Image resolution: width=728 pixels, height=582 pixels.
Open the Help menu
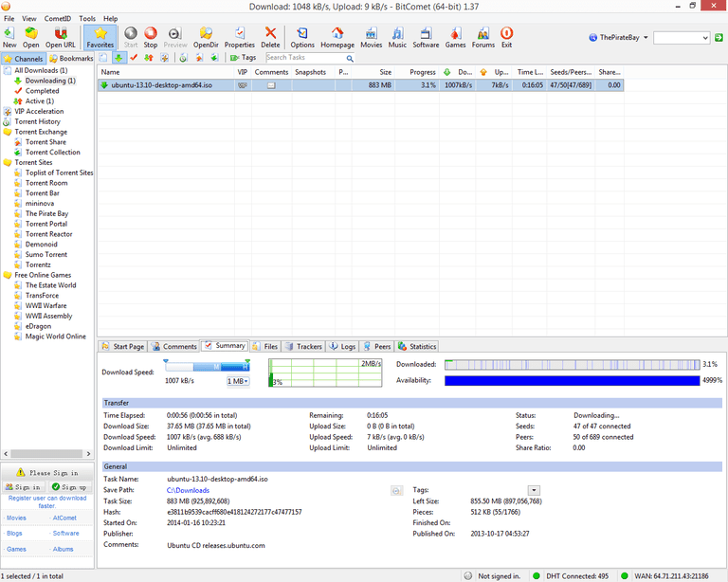[111, 19]
